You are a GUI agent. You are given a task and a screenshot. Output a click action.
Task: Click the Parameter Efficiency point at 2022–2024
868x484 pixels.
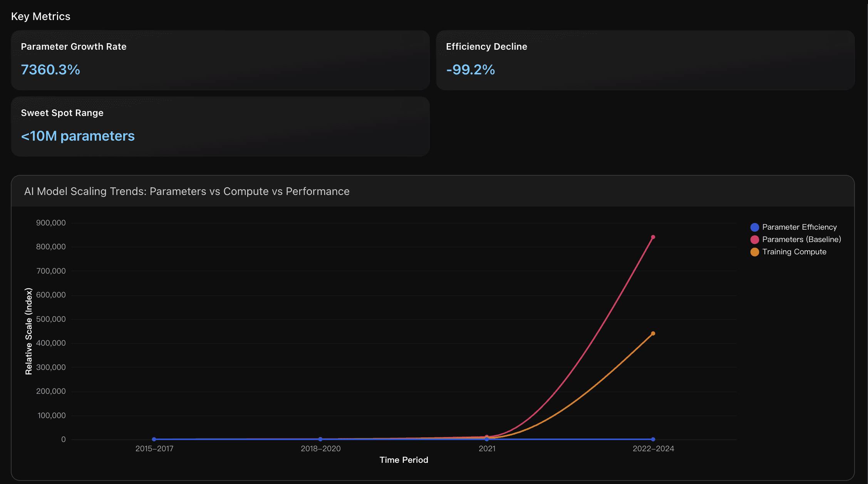coord(653,439)
